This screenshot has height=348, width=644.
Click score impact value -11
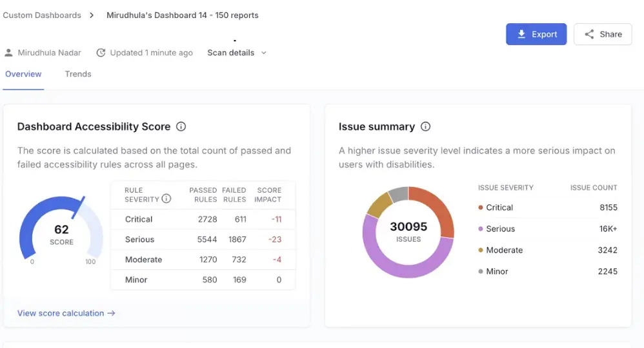point(276,219)
